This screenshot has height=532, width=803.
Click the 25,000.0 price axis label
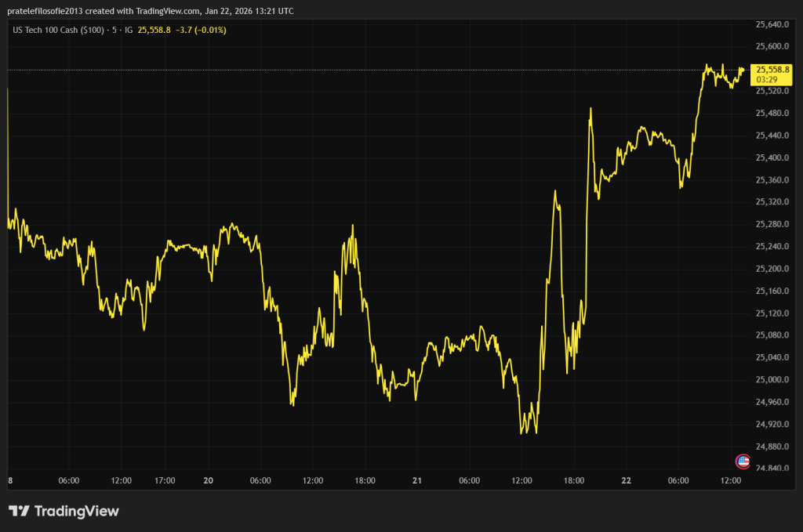click(x=771, y=380)
